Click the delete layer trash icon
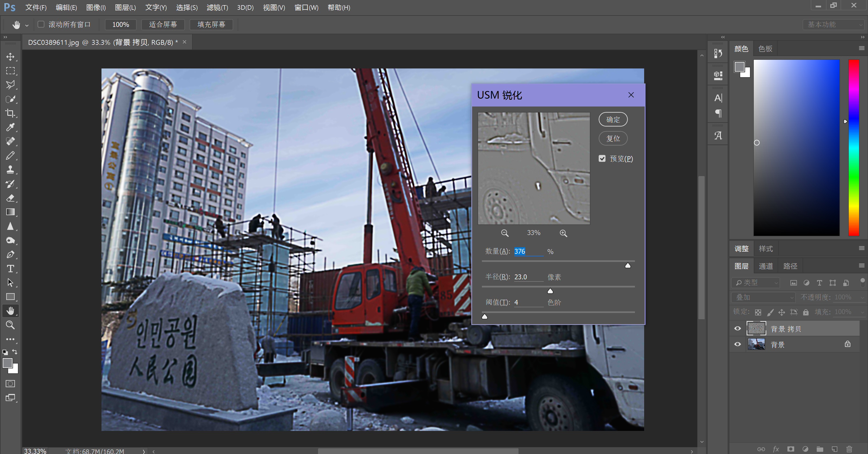Viewport: 868px width, 454px height. (849, 449)
